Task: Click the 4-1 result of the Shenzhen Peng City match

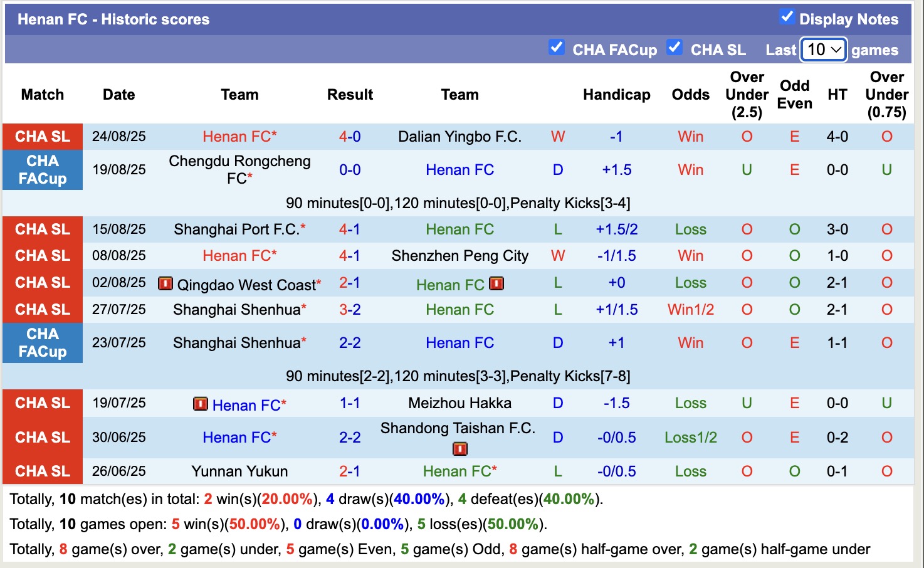Action: click(350, 255)
